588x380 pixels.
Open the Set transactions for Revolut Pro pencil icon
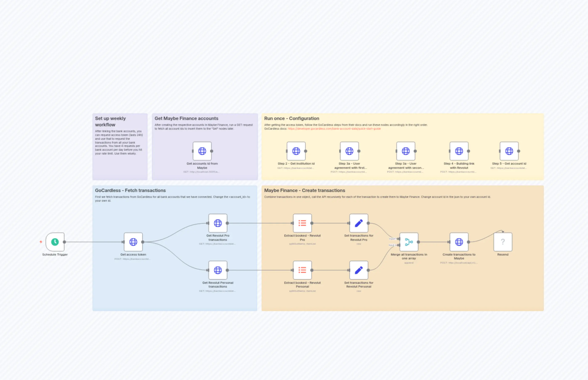359,223
